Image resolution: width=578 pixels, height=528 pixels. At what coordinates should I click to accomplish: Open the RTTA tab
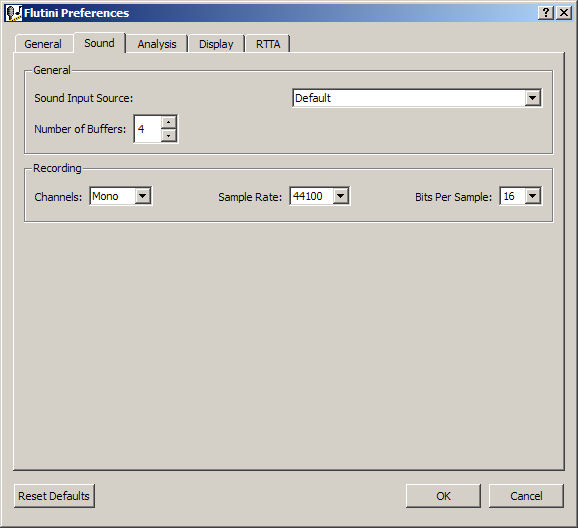(x=268, y=44)
